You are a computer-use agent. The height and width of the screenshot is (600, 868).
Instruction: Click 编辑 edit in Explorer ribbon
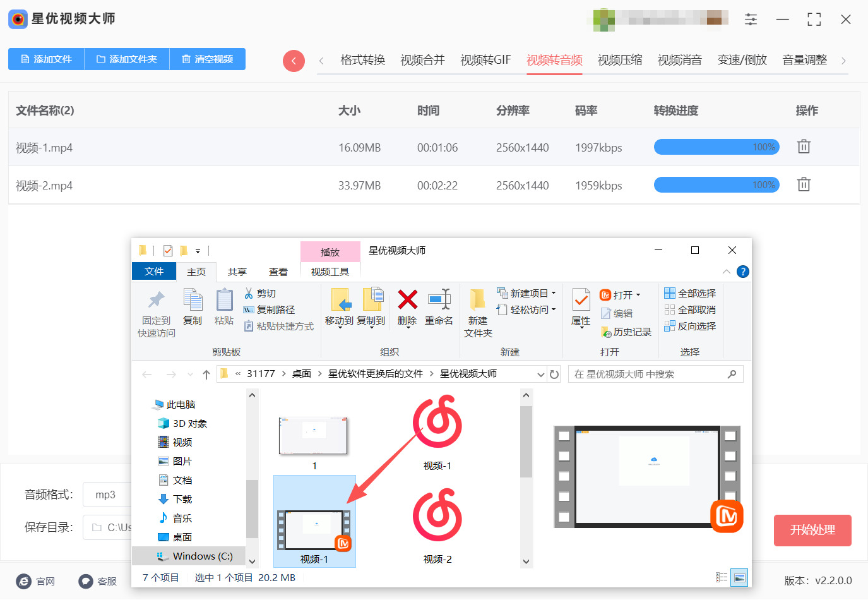pos(617,313)
